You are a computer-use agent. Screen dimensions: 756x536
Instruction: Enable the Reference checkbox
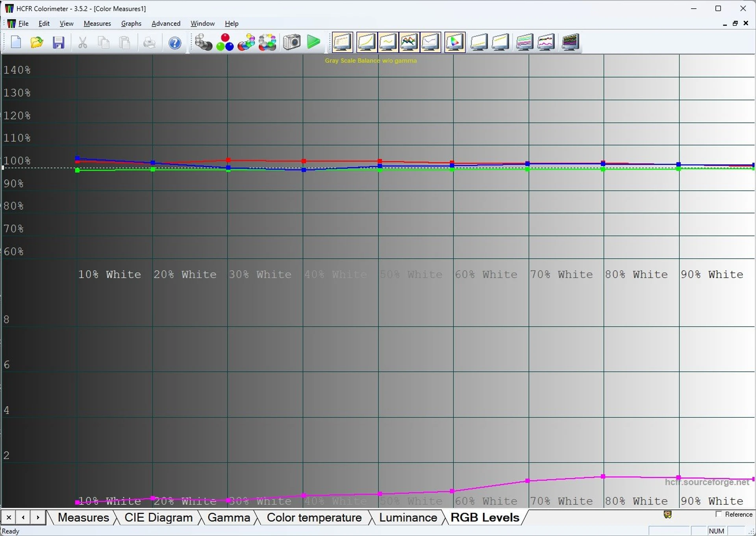719,514
